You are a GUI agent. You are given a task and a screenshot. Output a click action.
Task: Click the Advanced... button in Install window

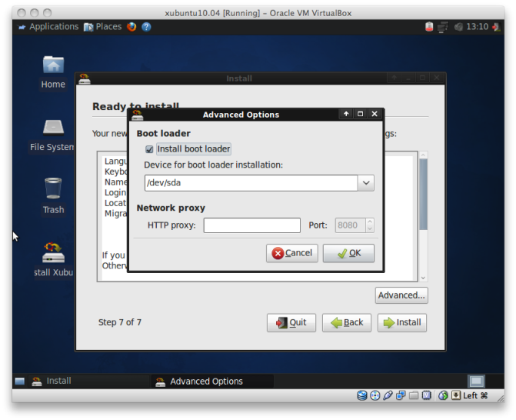coord(401,295)
